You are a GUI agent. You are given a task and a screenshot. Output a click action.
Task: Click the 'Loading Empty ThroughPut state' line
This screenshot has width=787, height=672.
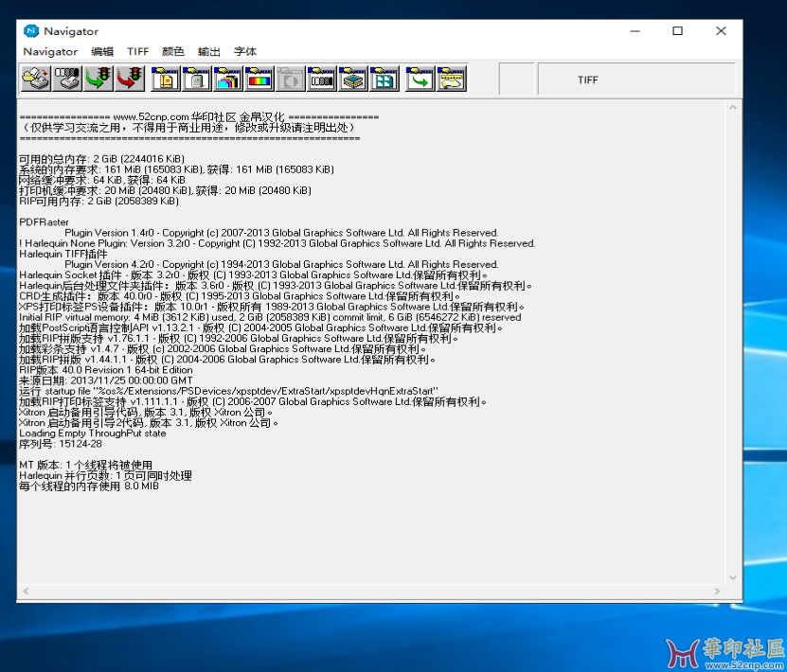point(93,433)
